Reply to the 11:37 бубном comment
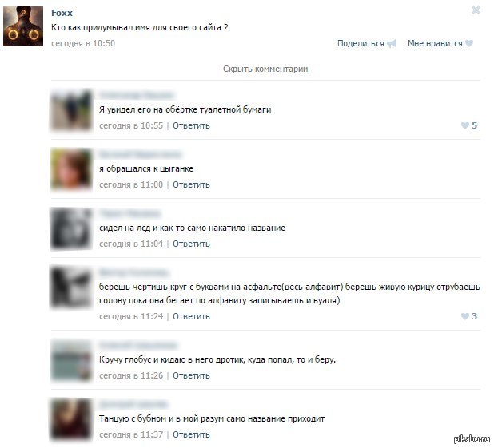The width and height of the screenshot is (494, 448). click(191, 434)
